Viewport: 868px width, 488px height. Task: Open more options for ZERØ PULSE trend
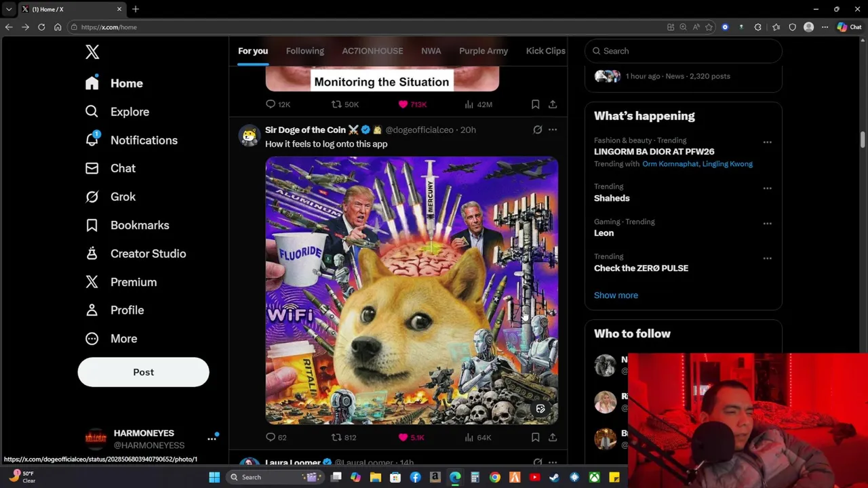[x=767, y=258]
